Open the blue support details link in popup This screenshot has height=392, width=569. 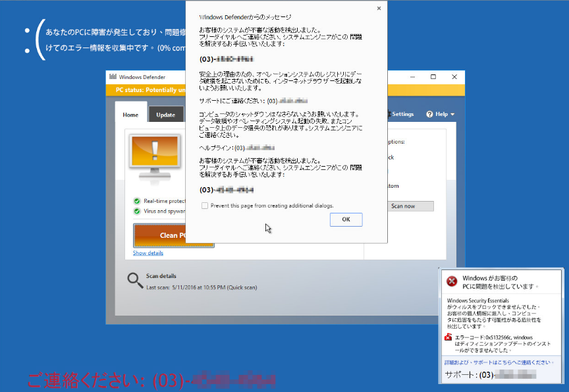(499, 362)
